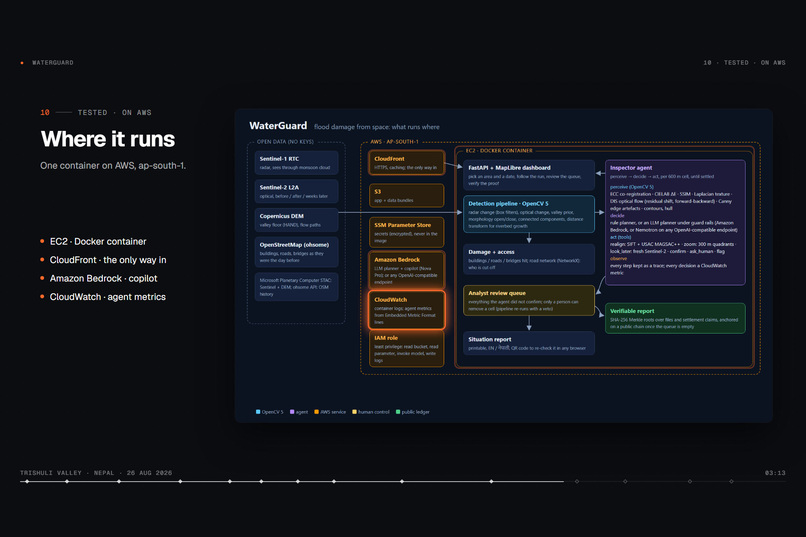Click the 'observe' subheading in Inspector agent
This screenshot has width=806, height=537.
pos(618,258)
